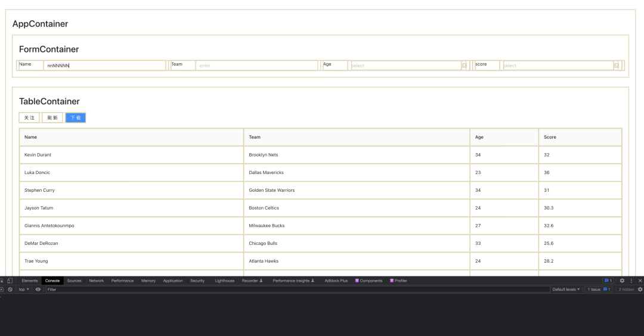The image size is (644, 336).
Task: Click the Age column header
Action: click(504, 137)
